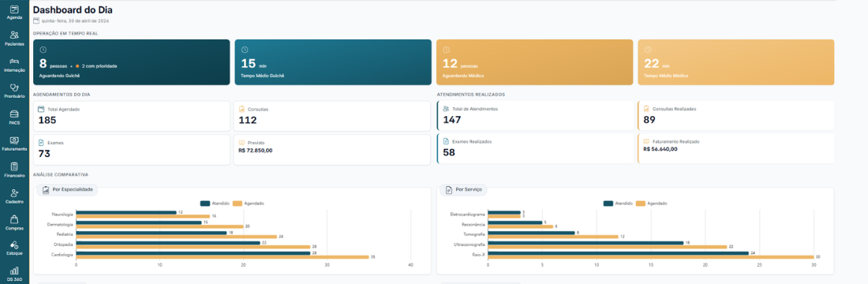
Task: Click the Exames Realizados document icon
Action: (446, 141)
